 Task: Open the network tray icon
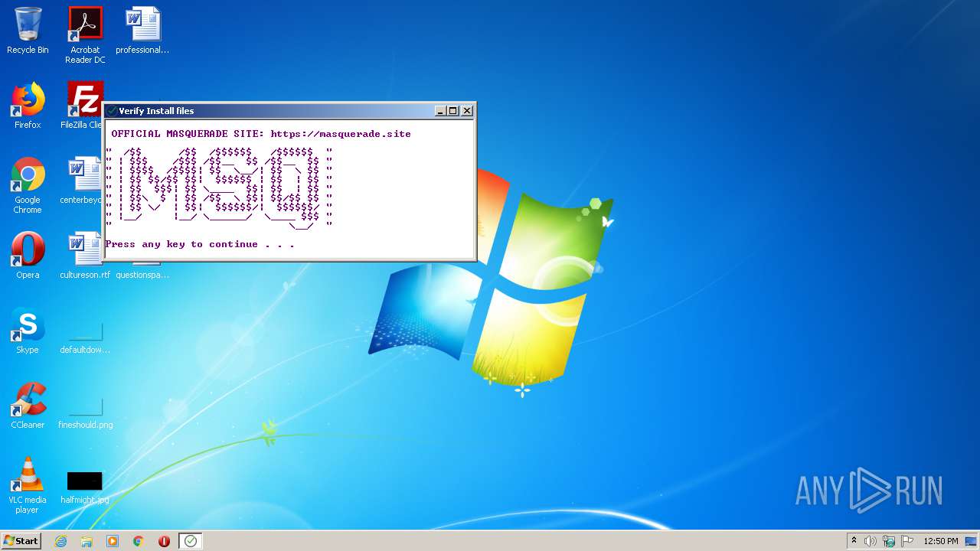[889, 541]
